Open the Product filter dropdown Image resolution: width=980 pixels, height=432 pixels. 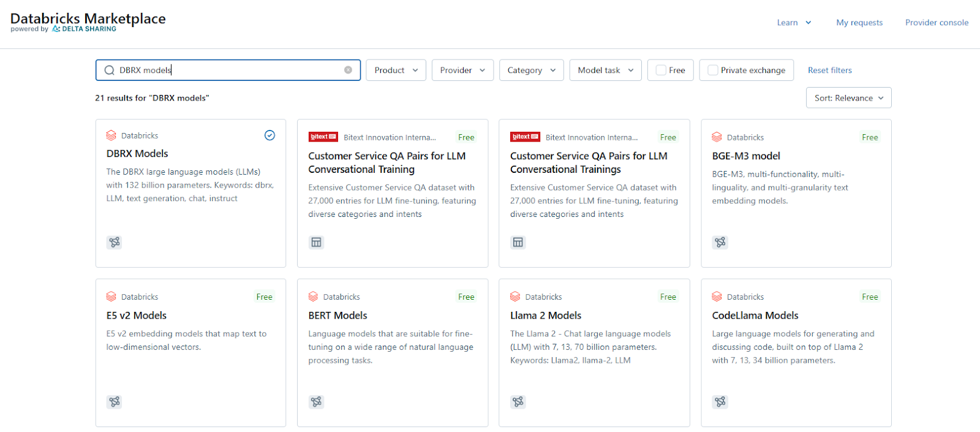(396, 70)
